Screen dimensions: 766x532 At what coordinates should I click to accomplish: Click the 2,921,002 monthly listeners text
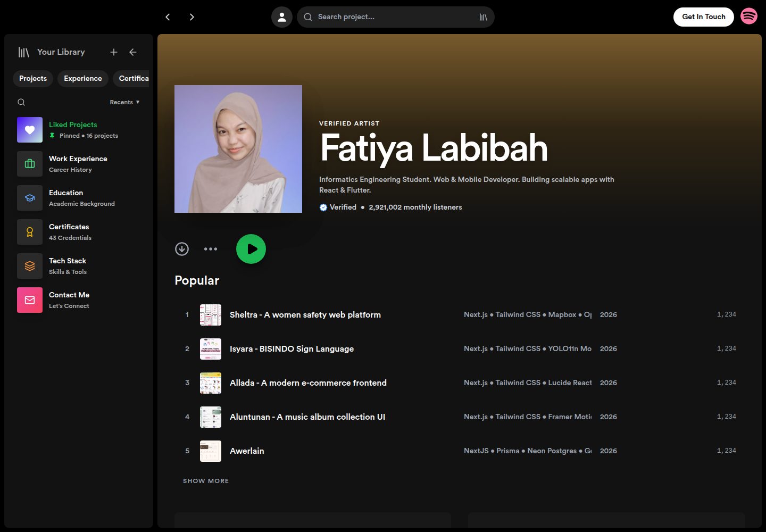coord(415,207)
